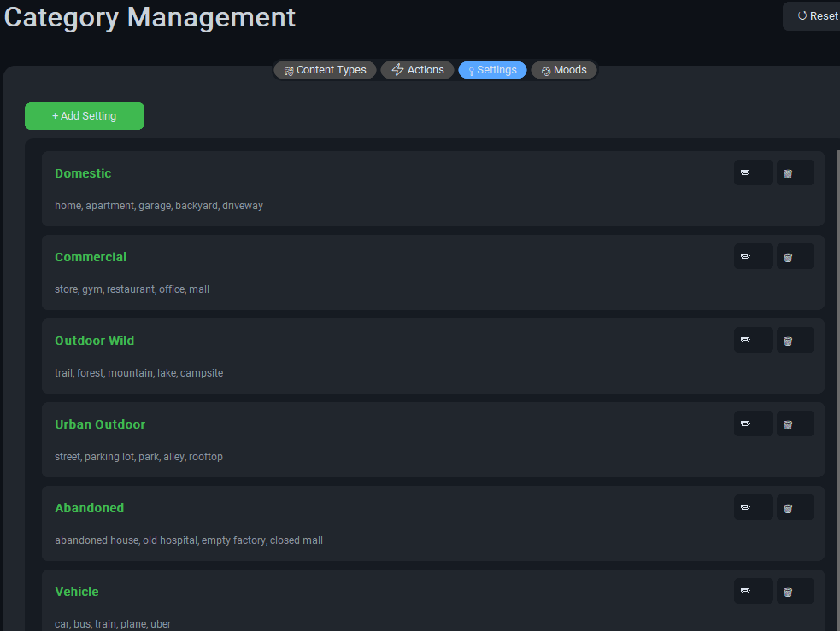Select the Abandoned category title
This screenshot has height=631, width=840.
90,508
